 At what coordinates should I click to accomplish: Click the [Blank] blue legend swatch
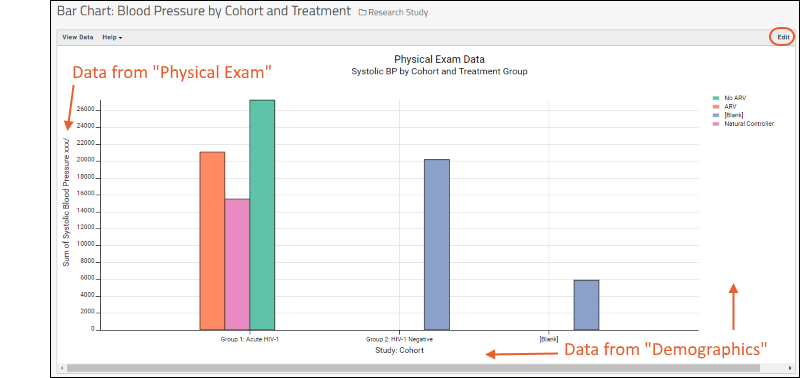tap(716, 115)
